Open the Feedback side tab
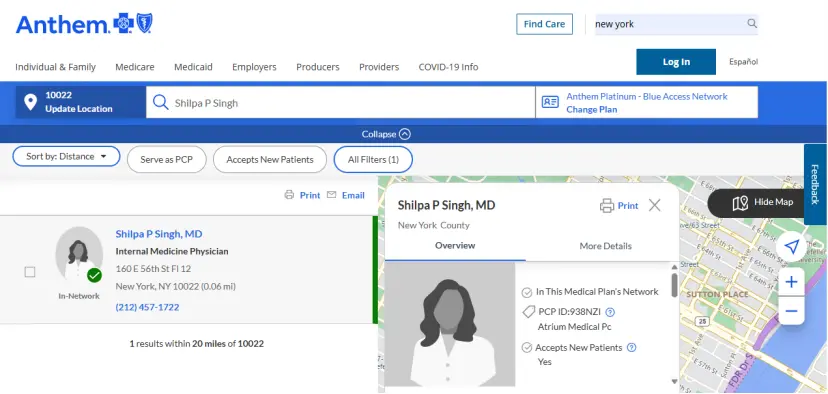 click(815, 184)
